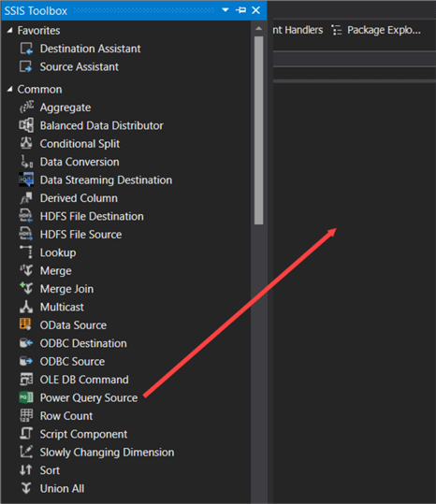Choose the Data Streaming Destination icon
This screenshot has width=436, height=504.
26,180
